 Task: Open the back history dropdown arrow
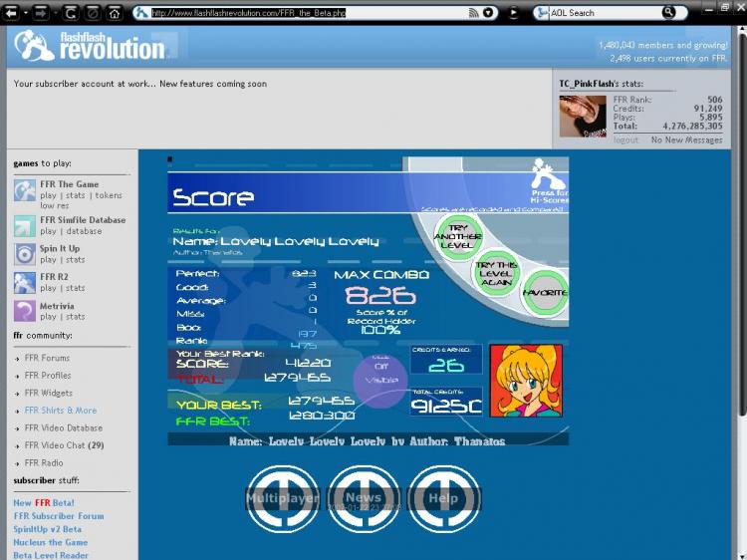(25, 13)
